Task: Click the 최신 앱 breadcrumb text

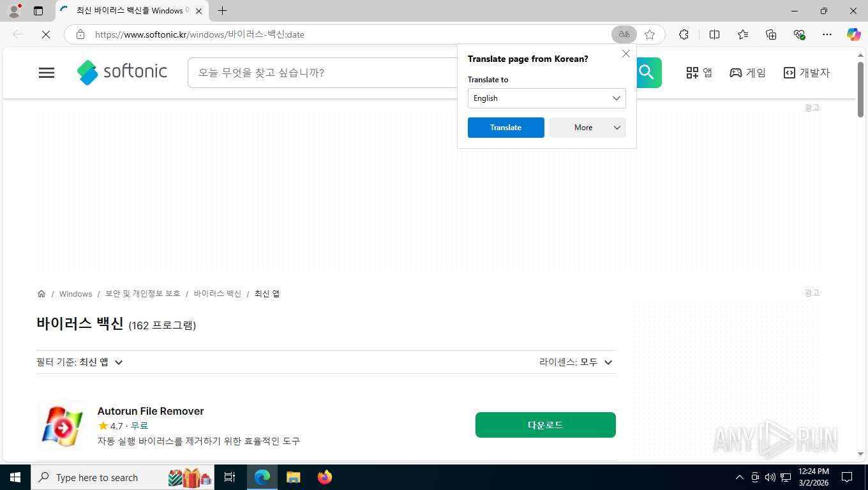Action: point(267,293)
